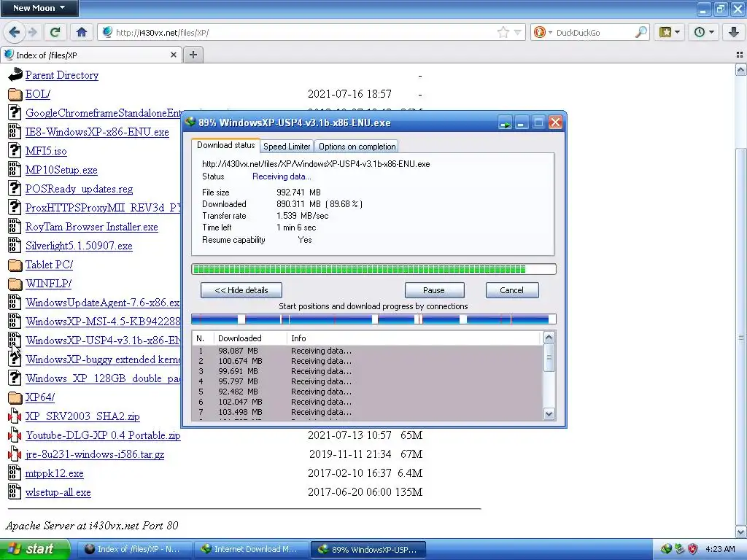Image resolution: width=747 pixels, height=560 pixels.
Task: Open the tab groups grid button
Action: [740, 55]
